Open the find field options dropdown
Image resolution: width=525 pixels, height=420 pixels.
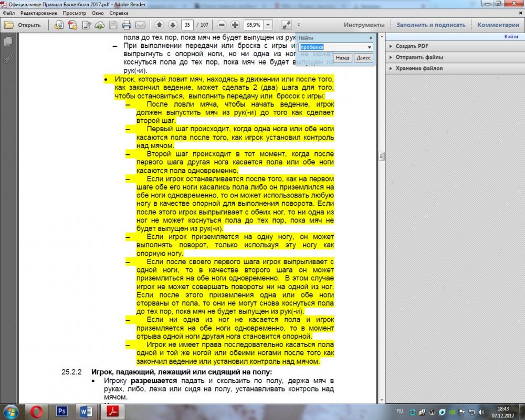point(370,47)
